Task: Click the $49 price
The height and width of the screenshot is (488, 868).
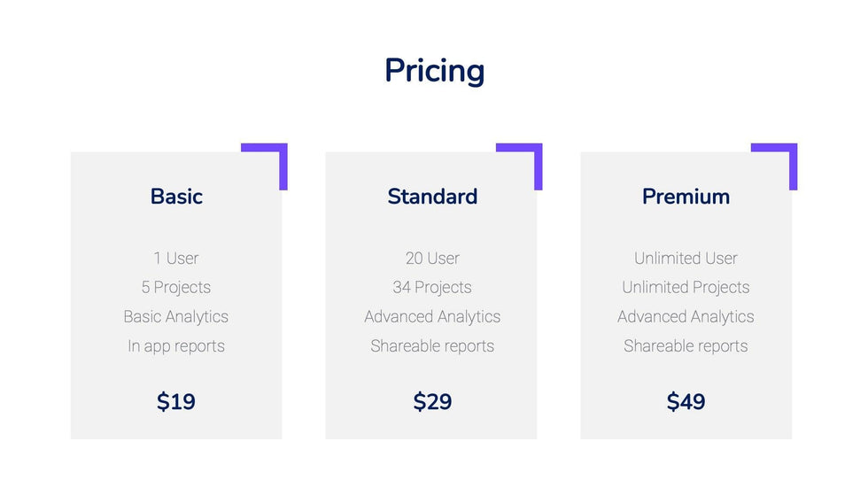Action: click(686, 402)
